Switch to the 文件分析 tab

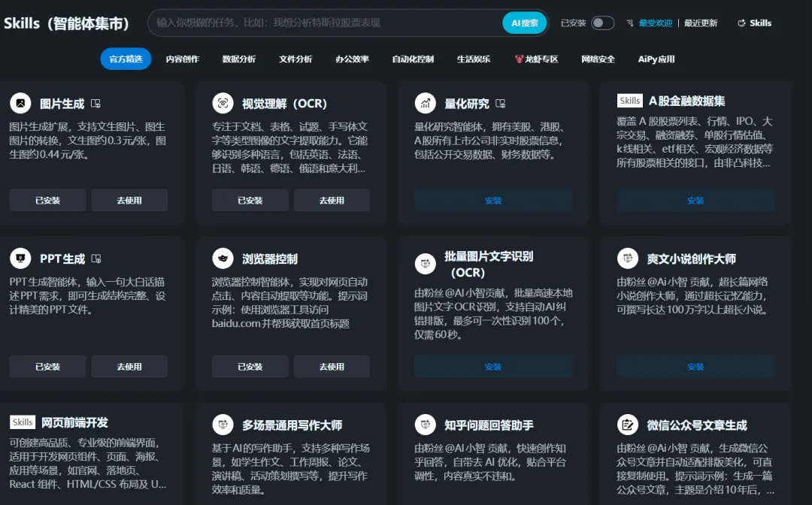[295, 59]
